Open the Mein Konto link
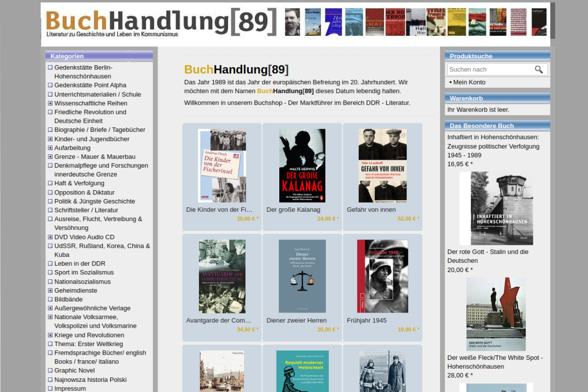The image size is (588, 392). click(x=469, y=82)
